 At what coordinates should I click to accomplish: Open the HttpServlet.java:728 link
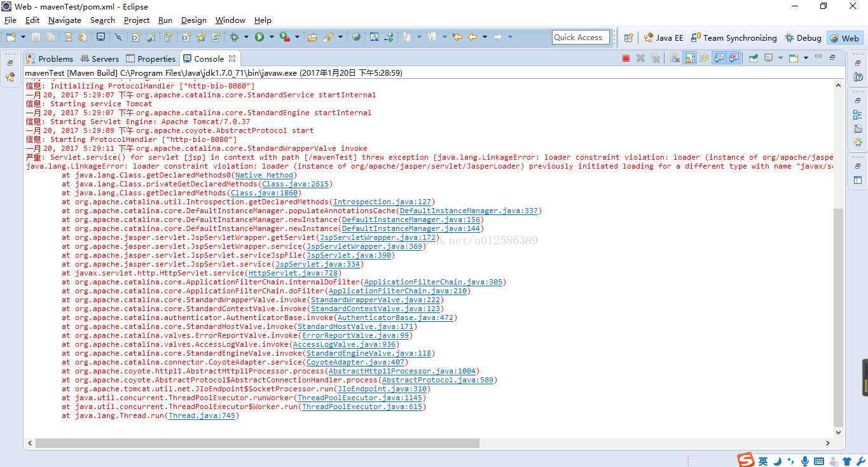pos(293,273)
